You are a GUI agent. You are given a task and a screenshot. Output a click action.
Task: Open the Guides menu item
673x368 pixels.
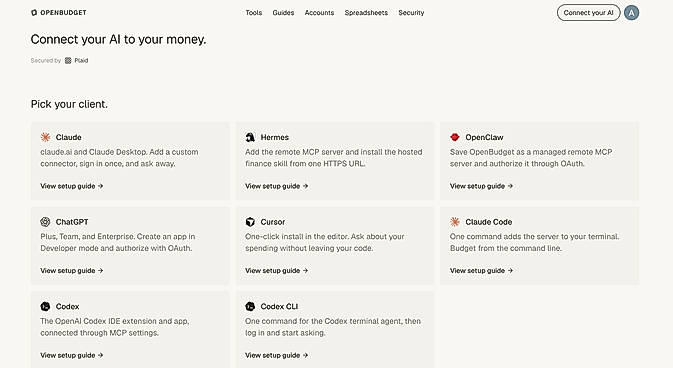tap(283, 13)
